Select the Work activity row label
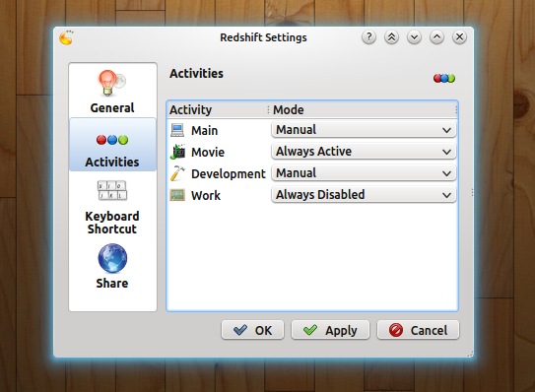Screen dimensions: 535x392 click(x=206, y=195)
